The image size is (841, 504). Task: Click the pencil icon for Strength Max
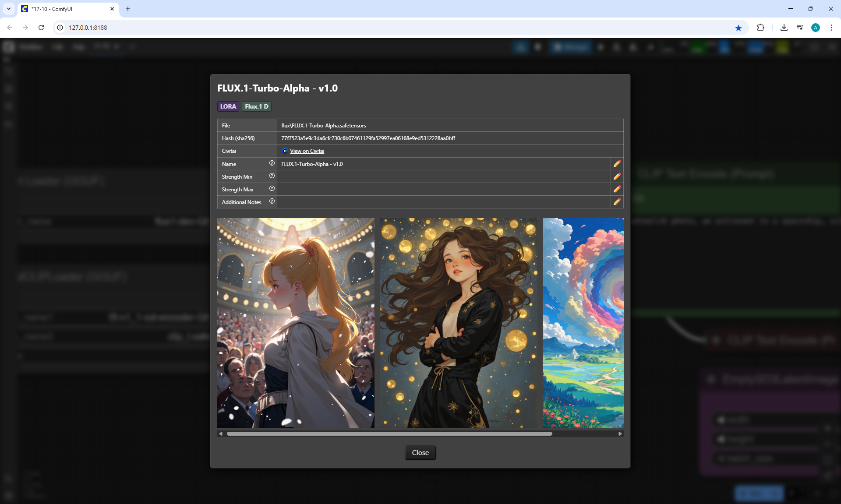point(617,189)
